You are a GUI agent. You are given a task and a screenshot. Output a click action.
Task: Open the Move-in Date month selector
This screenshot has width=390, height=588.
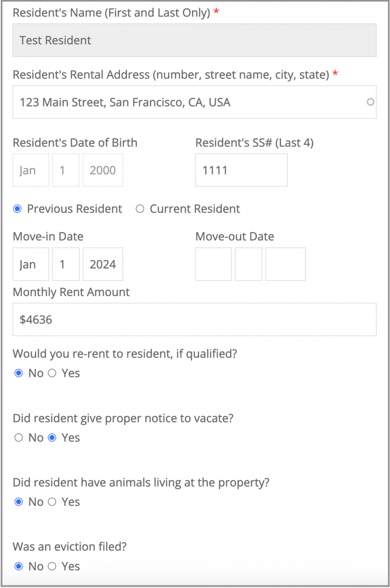click(30, 264)
